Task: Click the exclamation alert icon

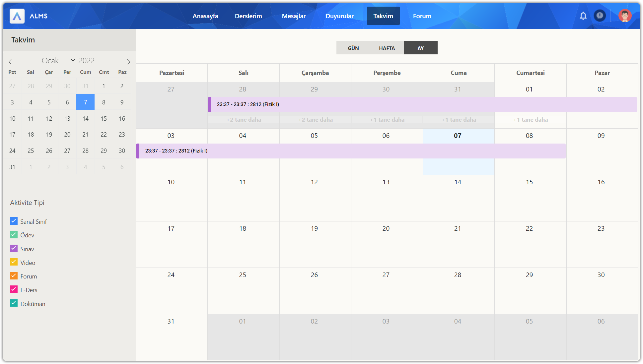Action: 600,16
